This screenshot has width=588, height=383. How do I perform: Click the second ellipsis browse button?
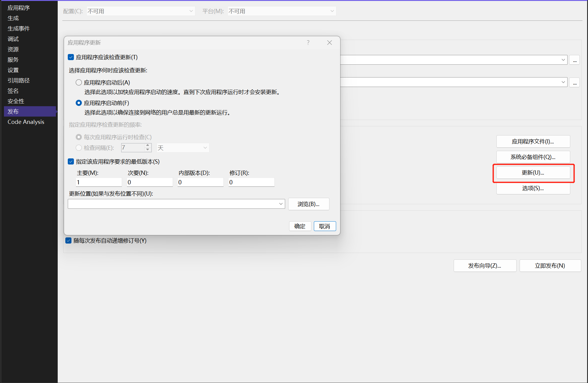(x=575, y=82)
